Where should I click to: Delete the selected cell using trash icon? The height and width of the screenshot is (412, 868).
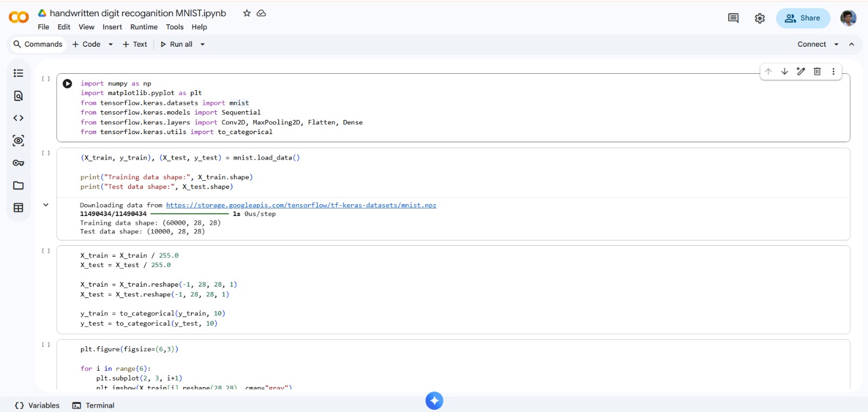817,72
